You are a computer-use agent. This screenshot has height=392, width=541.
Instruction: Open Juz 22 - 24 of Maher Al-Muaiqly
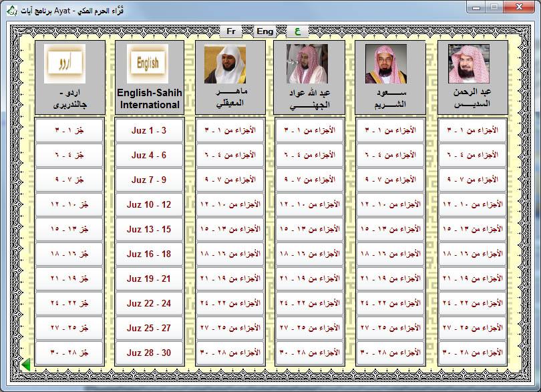(x=228, y=303)
